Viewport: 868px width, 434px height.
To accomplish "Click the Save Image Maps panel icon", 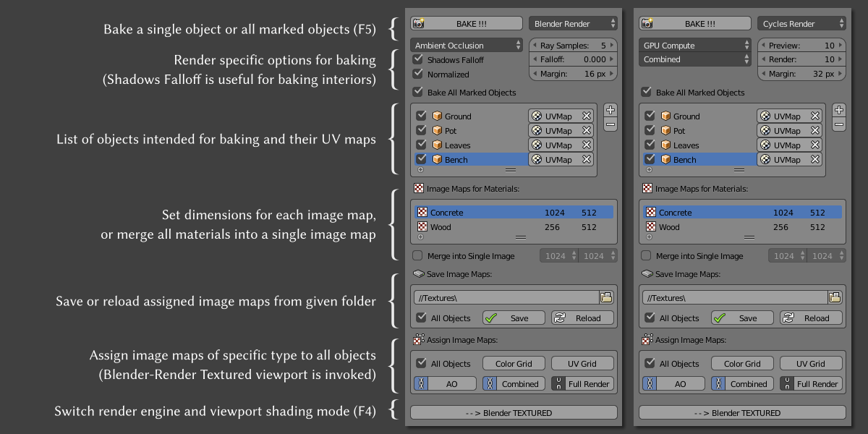I will click(418, 273).
